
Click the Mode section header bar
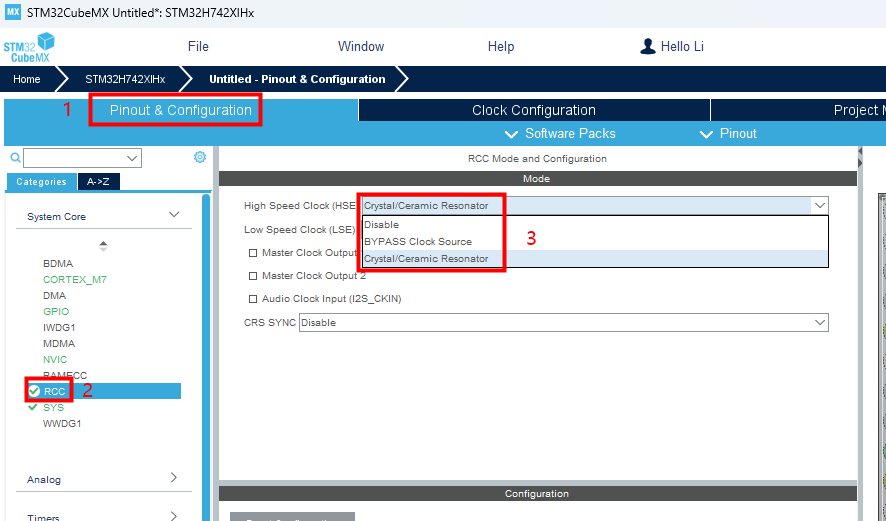coord(537,179)
